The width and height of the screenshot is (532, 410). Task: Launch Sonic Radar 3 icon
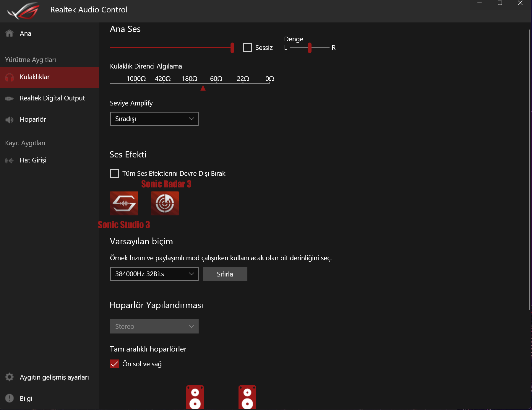click(x=165, y=203)
